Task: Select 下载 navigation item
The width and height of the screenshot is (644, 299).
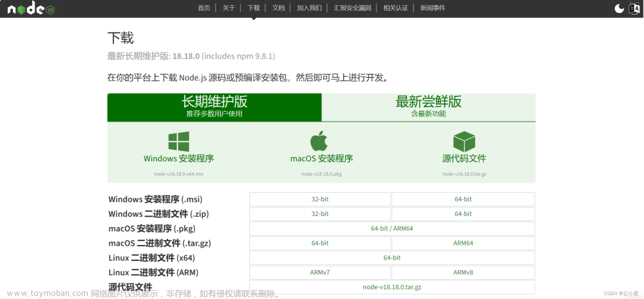Action: click(x=253, y=8)
